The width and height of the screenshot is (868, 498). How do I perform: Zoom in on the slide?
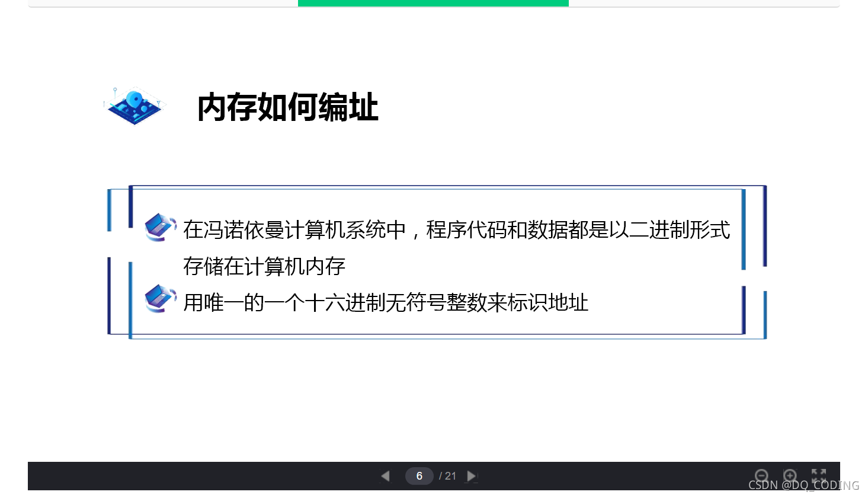tap(790, 475)
